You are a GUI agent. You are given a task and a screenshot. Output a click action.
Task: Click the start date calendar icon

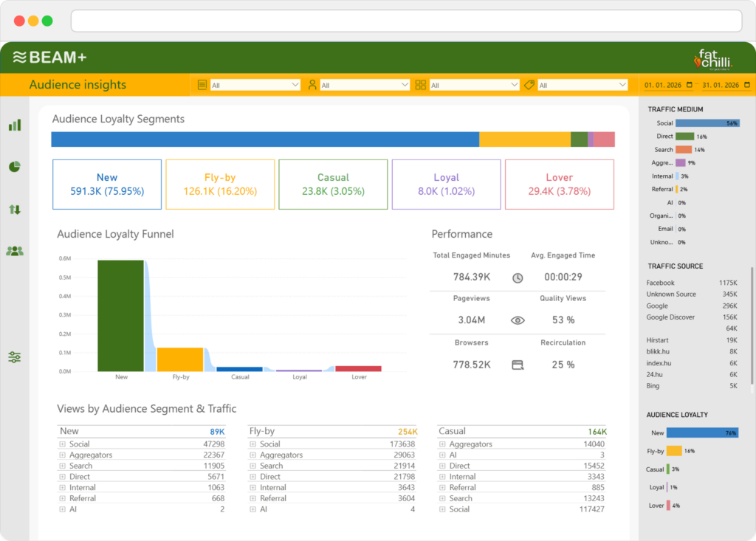[690, 85]
